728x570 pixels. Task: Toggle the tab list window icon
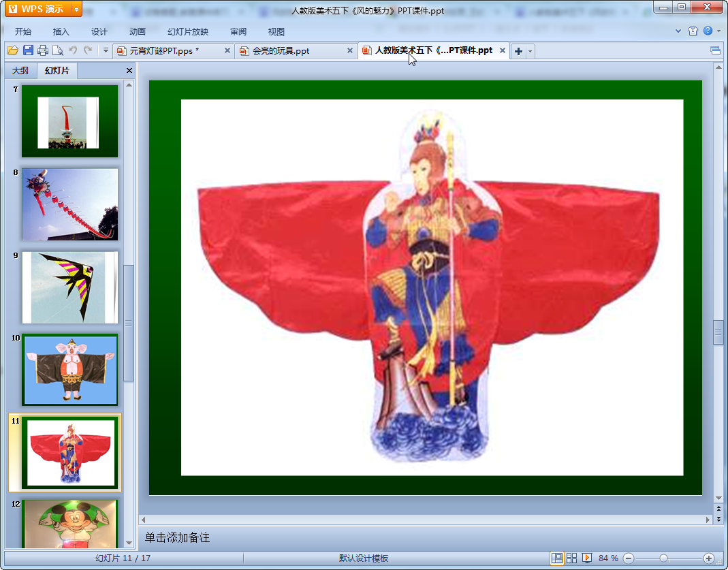pyautogui.click(x=715, y=50)
